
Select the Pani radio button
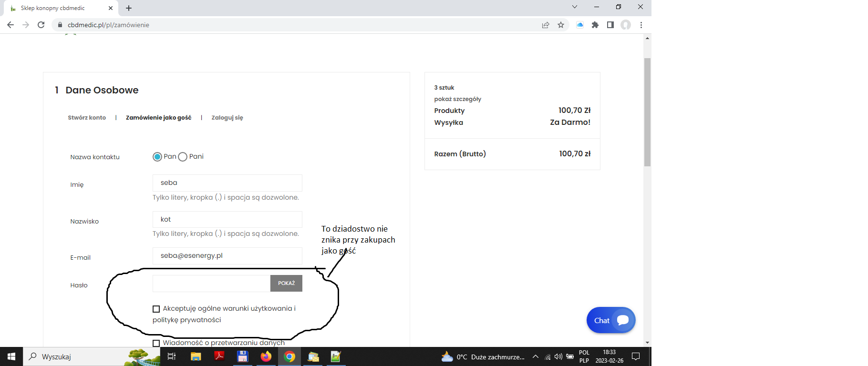point(183,157)
